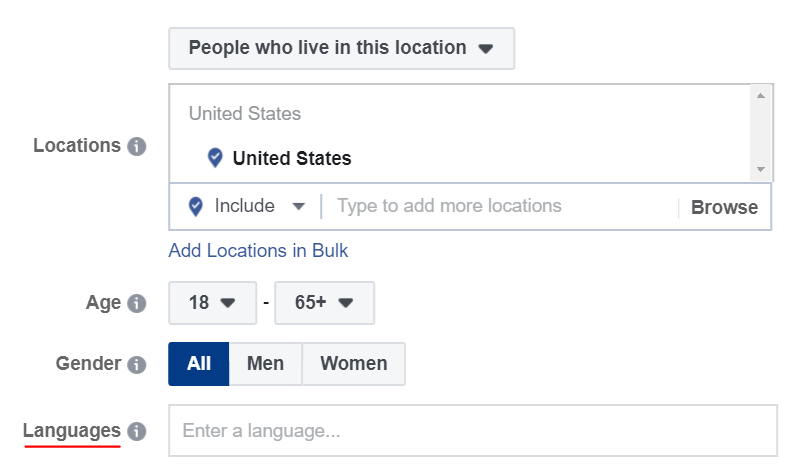Click the 'Type to add more locations' field
Viewport: 791px width, 471px height.
tap(500, 207)
